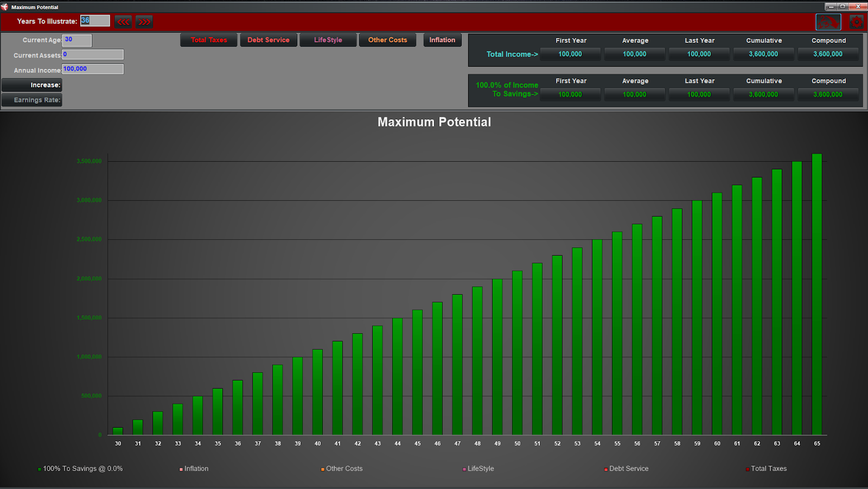
Task: Toggle the Total Taxes button
Action: click(209, 40)
